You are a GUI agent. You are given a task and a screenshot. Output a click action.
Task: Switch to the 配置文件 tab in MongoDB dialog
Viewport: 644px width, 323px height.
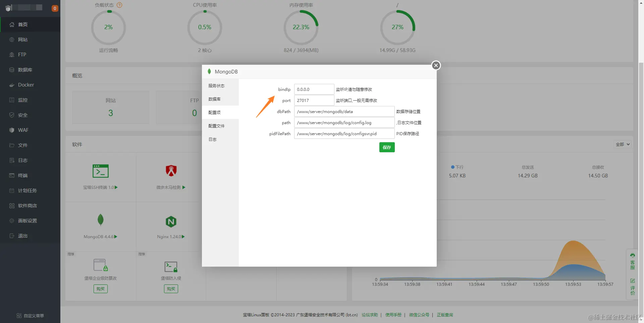220,126
